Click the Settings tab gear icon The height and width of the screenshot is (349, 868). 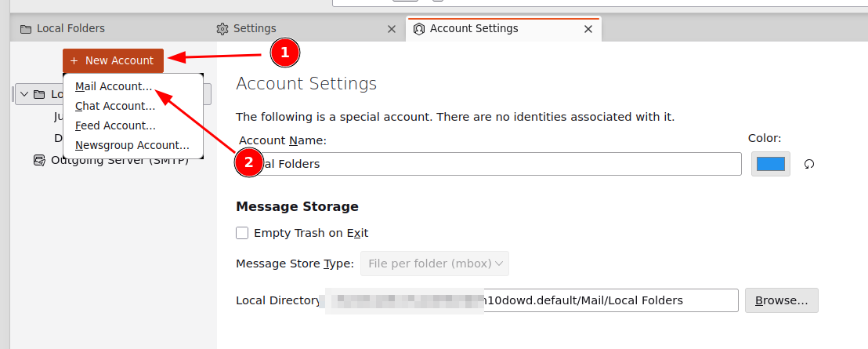tap(222, 29)
